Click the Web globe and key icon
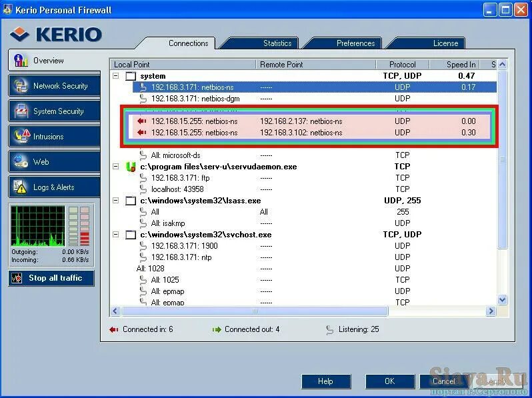Image resolution: width=532 pixels, height=398 pixels. (x=21, y=161)
